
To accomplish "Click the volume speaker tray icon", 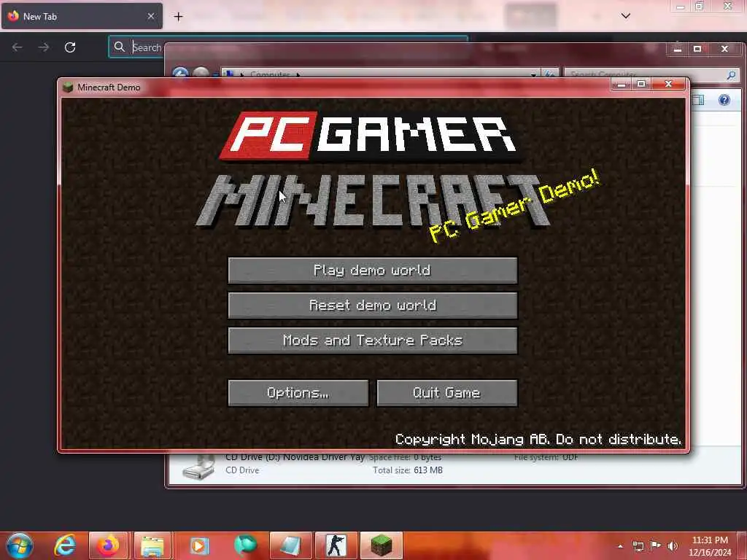I will click(673, 546).
